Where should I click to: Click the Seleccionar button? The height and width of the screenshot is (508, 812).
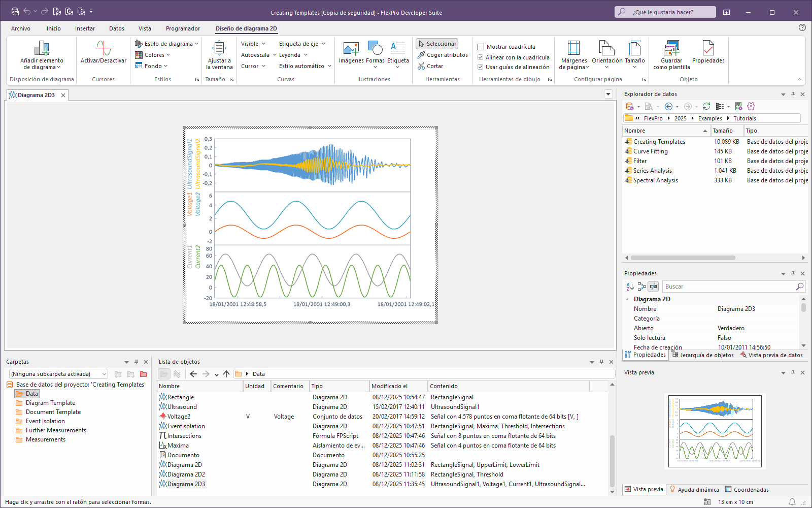(437, 44)
